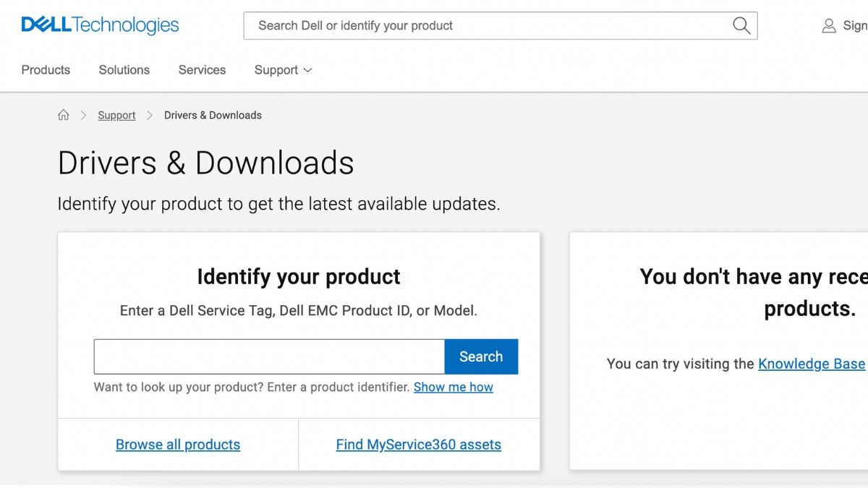Focus the Search Dell top search field
Viewport: 868px width, 488px height.
pyautogui.click(x=501, y=25)
